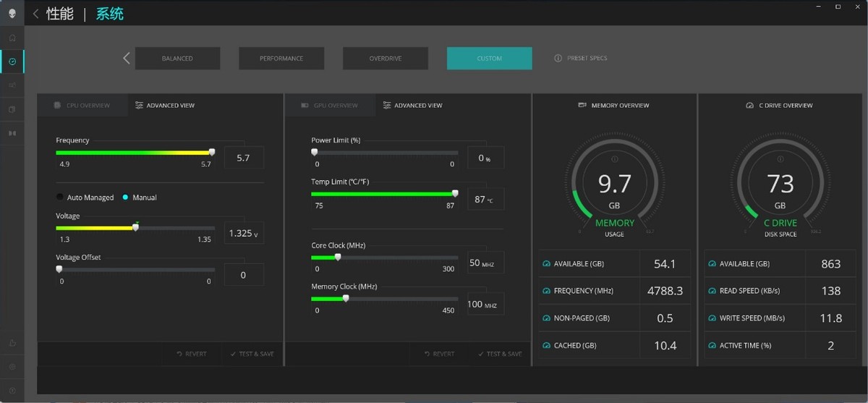The image size is (868, 403).
Task: Click the Memory Clock slider handle
Action: [346, 298]
